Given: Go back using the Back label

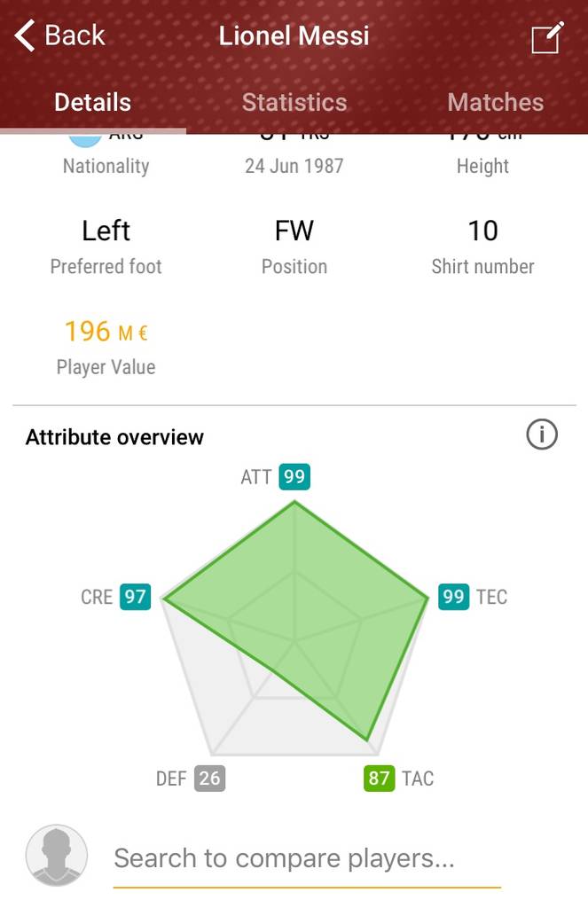Looking at the screenshot, I should pos(74,35).
